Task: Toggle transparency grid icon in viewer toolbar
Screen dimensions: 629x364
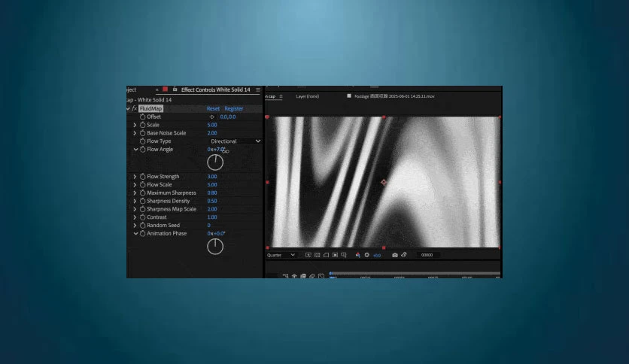Action: (x=317, y=255)
